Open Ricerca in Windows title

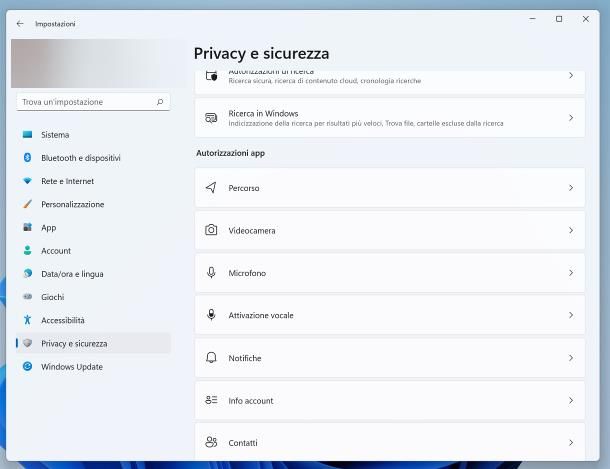pyautogui.click(x=263, y=114)
